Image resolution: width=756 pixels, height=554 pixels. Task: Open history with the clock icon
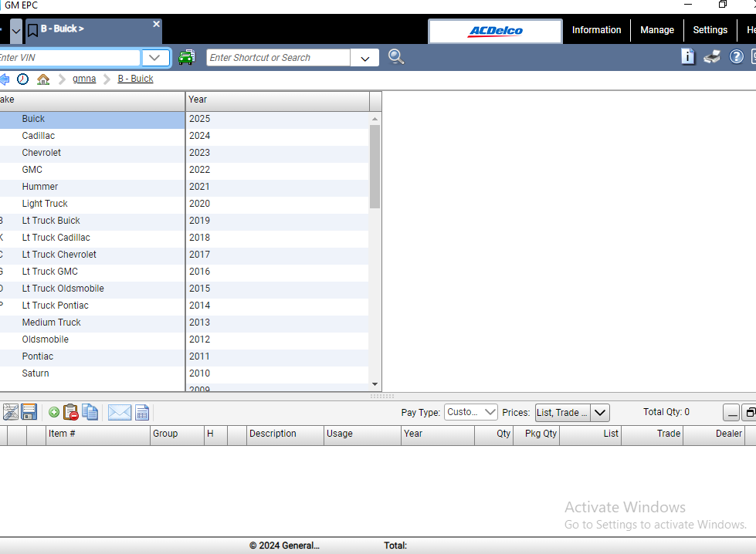(x=22, y=79)
